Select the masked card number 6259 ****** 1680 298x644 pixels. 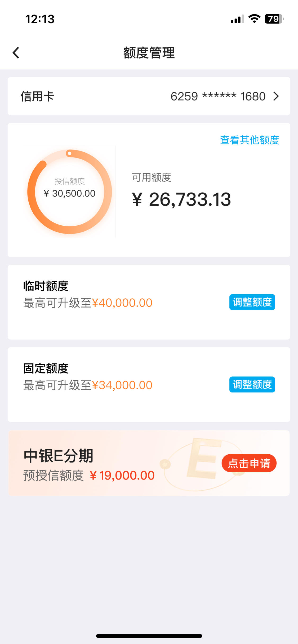coord(218,96)
